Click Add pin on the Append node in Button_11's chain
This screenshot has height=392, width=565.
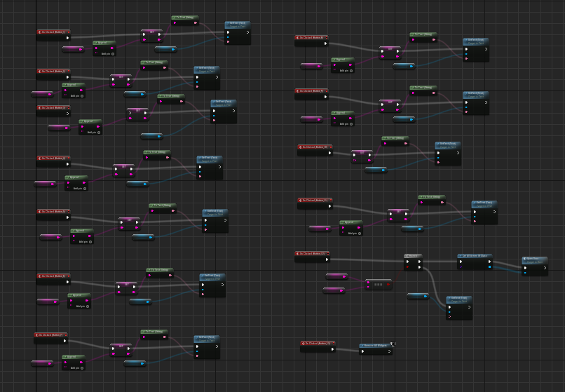click(355, 234)
